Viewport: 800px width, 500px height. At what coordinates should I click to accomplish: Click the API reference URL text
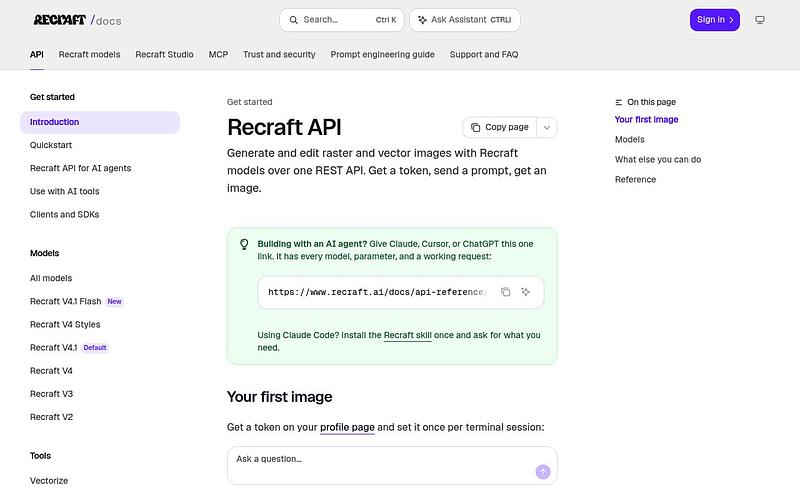pos(378,292)
